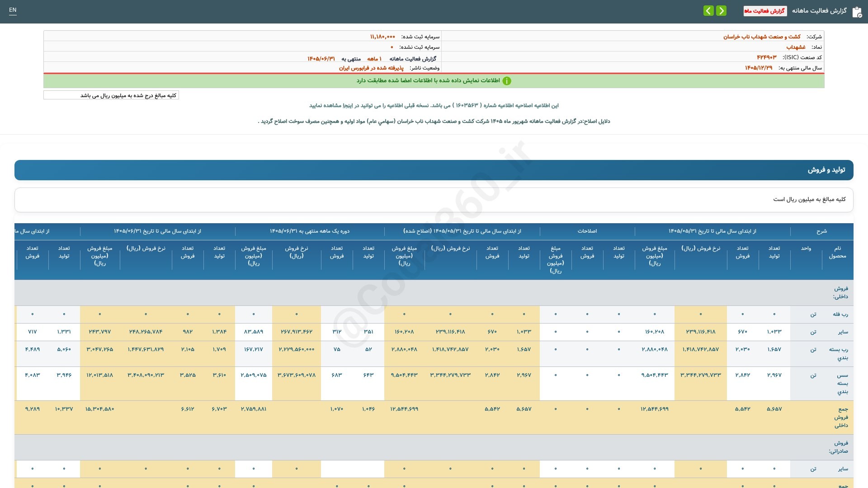This screenshot has height=488, width=868.
Task: Click the 'اصلاحات' column group header
Action: pyautogui.click(x=587, y=231)
